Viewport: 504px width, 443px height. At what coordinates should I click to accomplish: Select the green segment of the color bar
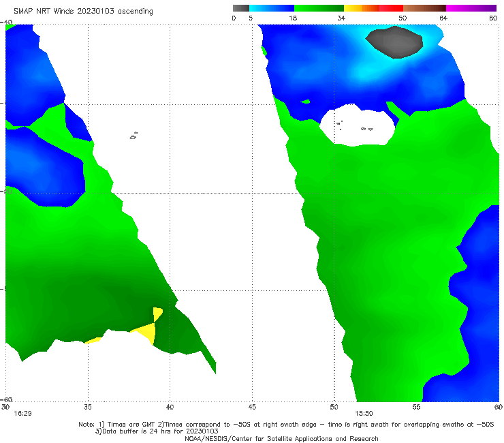pyautogui.click(x=319, y=8)
